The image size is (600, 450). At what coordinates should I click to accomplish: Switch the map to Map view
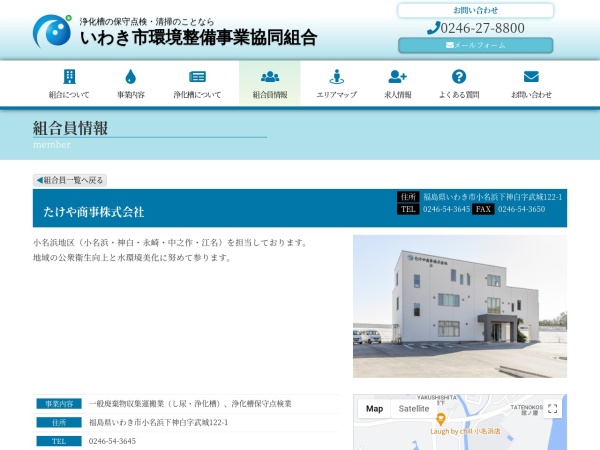click(x=374, y=409)
